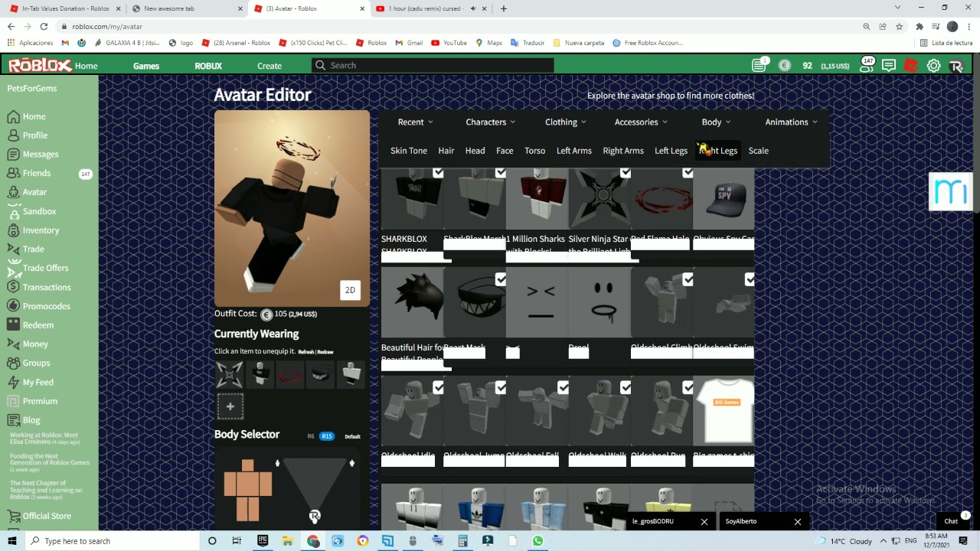Switch avatar preview to 2D
Screen dimensions: 980x551
coord(350,290)
